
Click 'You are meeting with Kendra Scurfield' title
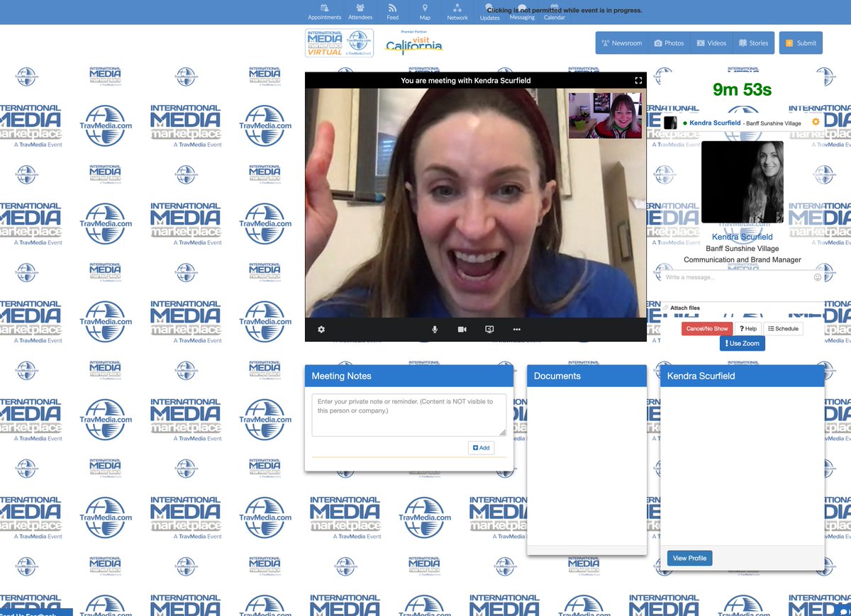coord(466,81)
